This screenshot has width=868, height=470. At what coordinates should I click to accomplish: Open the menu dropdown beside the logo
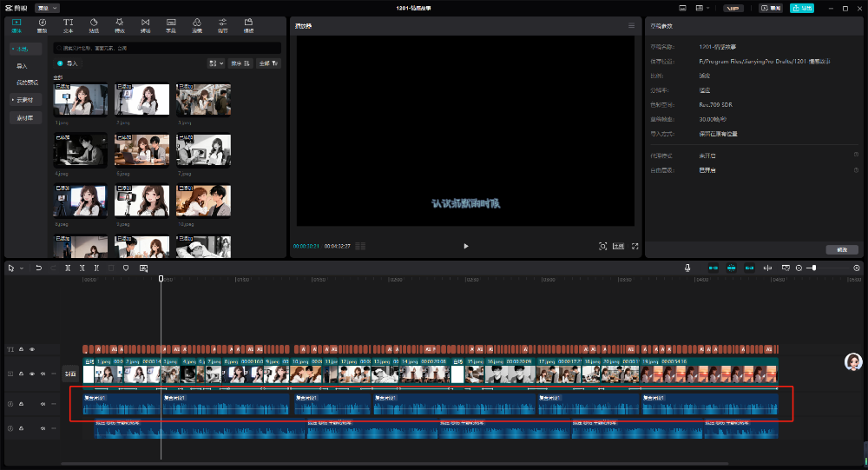coord(49,7)
